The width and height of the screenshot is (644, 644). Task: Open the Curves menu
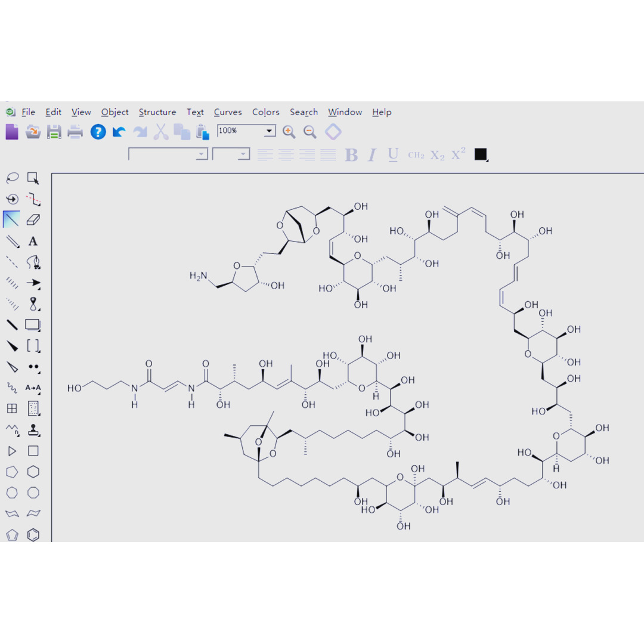[x=228, y=112]
